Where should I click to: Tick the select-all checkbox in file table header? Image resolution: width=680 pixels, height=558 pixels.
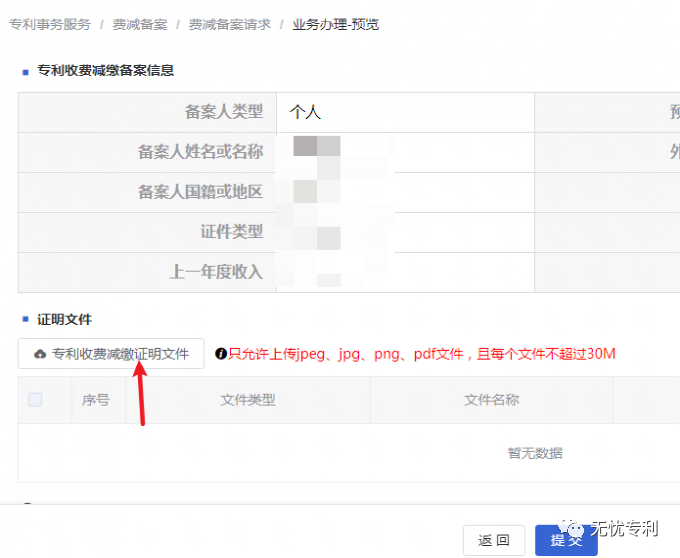(35, 399)
